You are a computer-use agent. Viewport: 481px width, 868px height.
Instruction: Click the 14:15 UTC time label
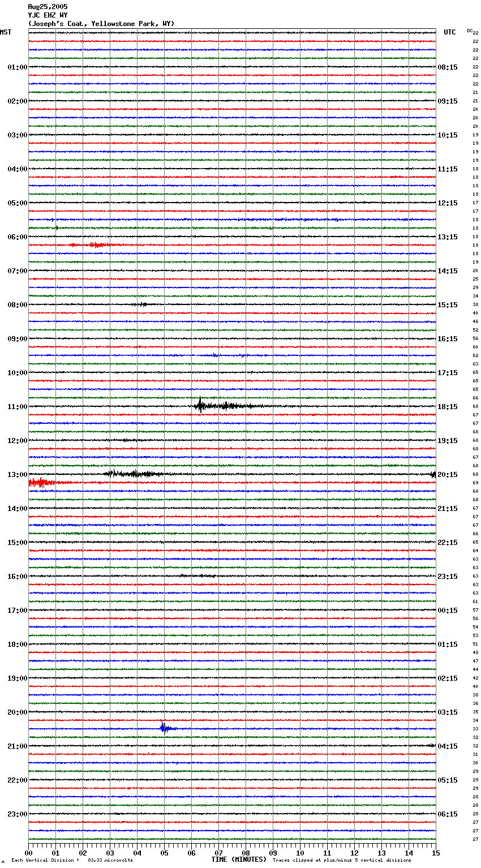tap(448, 271)
